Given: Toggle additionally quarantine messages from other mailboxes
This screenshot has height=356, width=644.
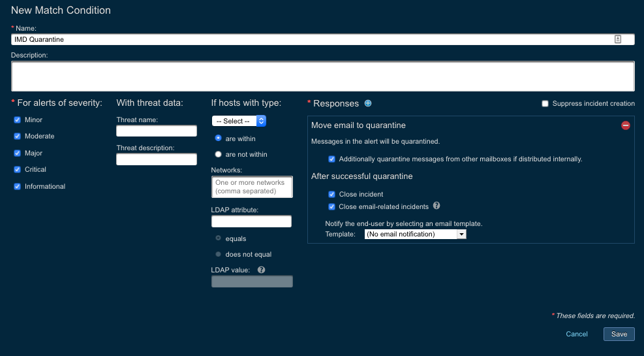Looking at the screenshot, I should coord(331,159).
